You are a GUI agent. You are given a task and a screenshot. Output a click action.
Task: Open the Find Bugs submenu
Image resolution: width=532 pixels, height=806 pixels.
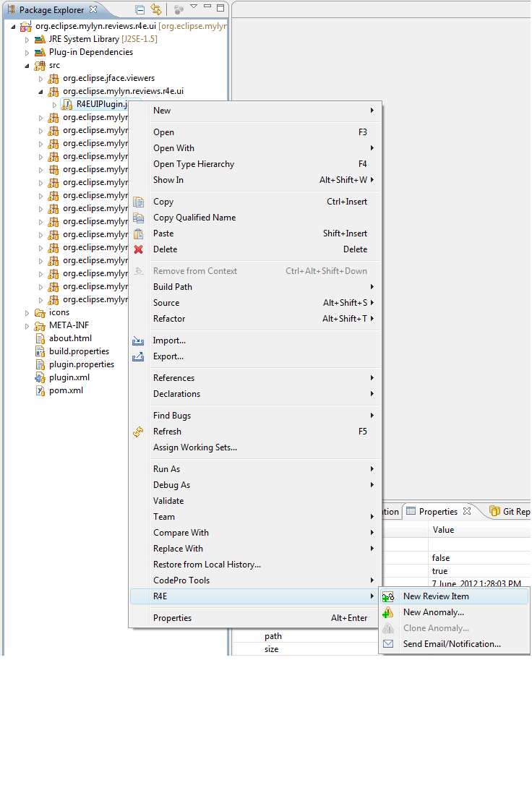255,416
